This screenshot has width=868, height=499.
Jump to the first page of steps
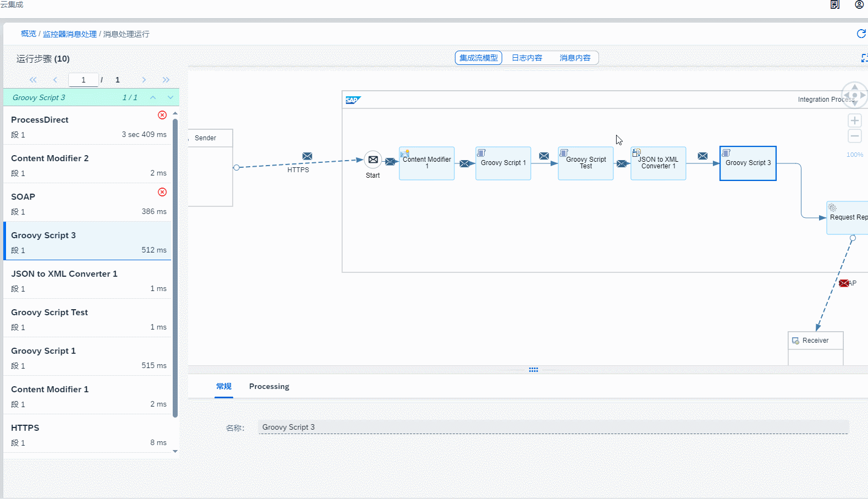[33, 80]
